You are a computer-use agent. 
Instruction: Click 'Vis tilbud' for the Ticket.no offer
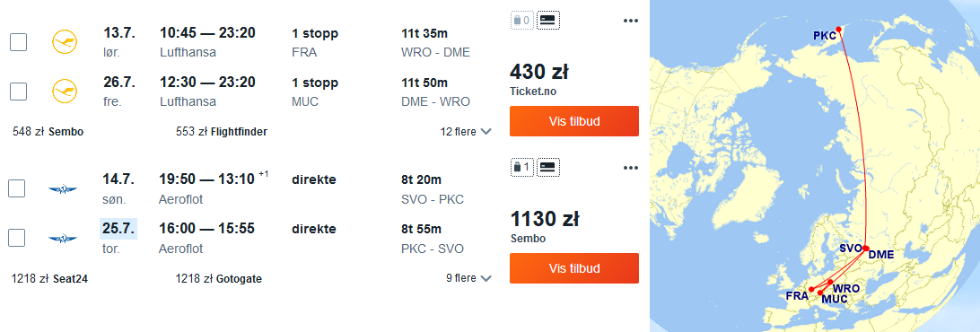(574, 121)
